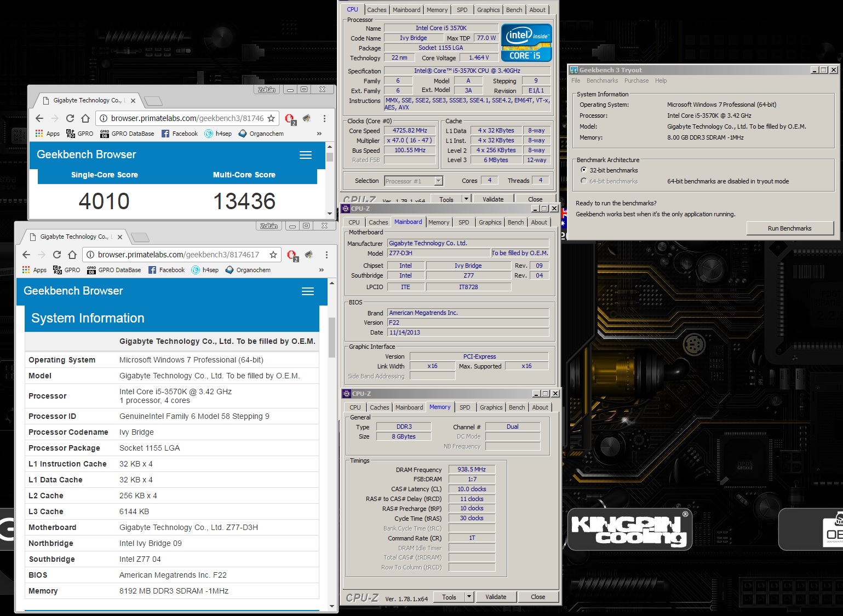Open the Organochem bookmark in the scores Chrome window
Image resolution: width=843 pixels, height=616 pixels.
[261, 134]
